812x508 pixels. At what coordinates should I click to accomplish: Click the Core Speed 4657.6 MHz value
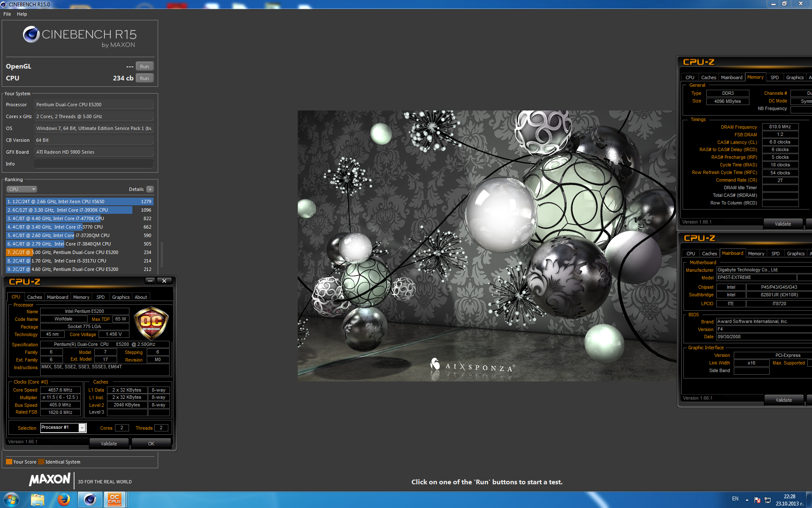click(60, 390)
